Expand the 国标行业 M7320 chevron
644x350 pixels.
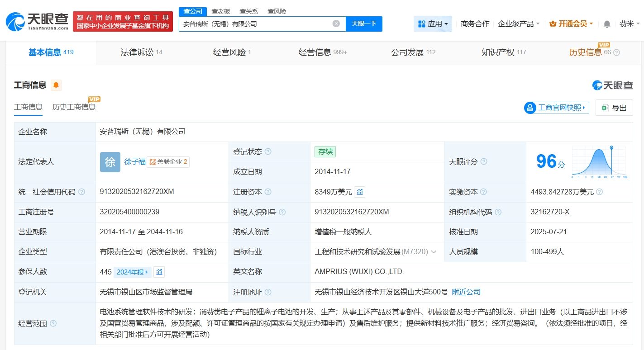[x=434, y=252]
